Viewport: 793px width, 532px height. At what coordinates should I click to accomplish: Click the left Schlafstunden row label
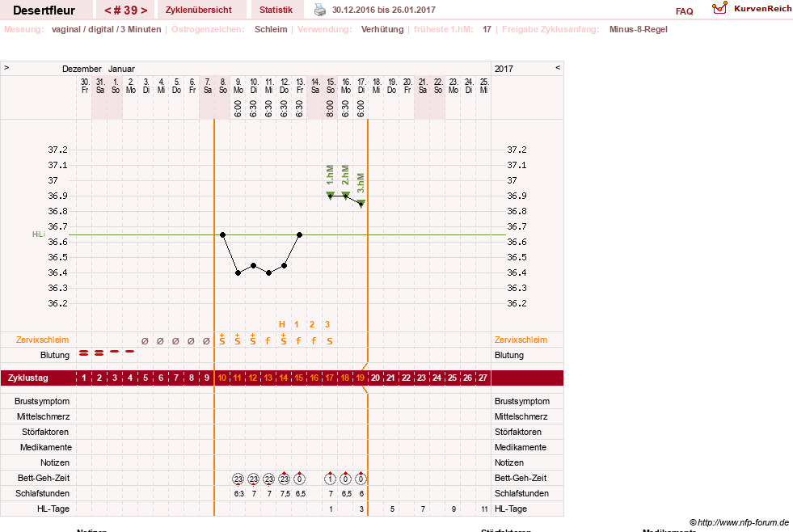43,493
